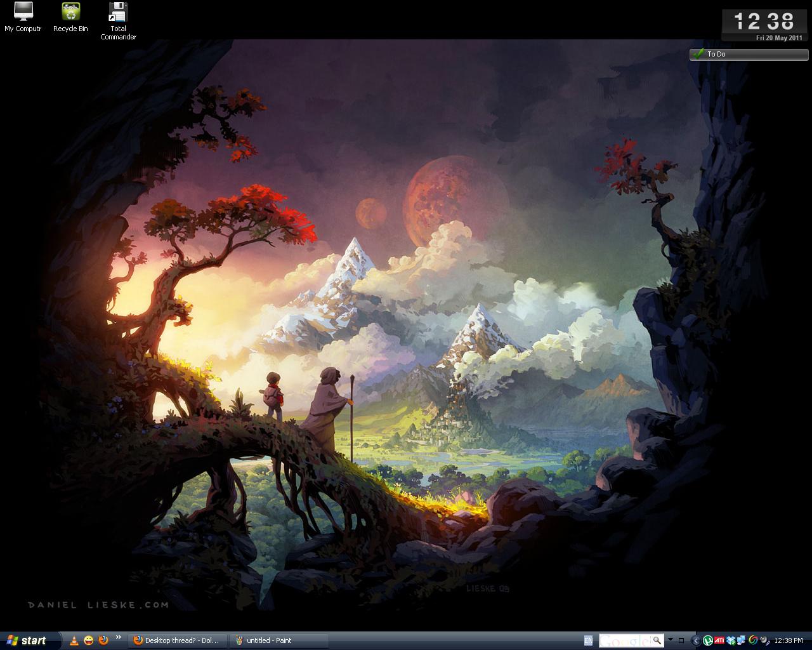This screenshot has width=812, height=650.
Task: Open the volume/speaker tray icon
Action: pos(765,640)
